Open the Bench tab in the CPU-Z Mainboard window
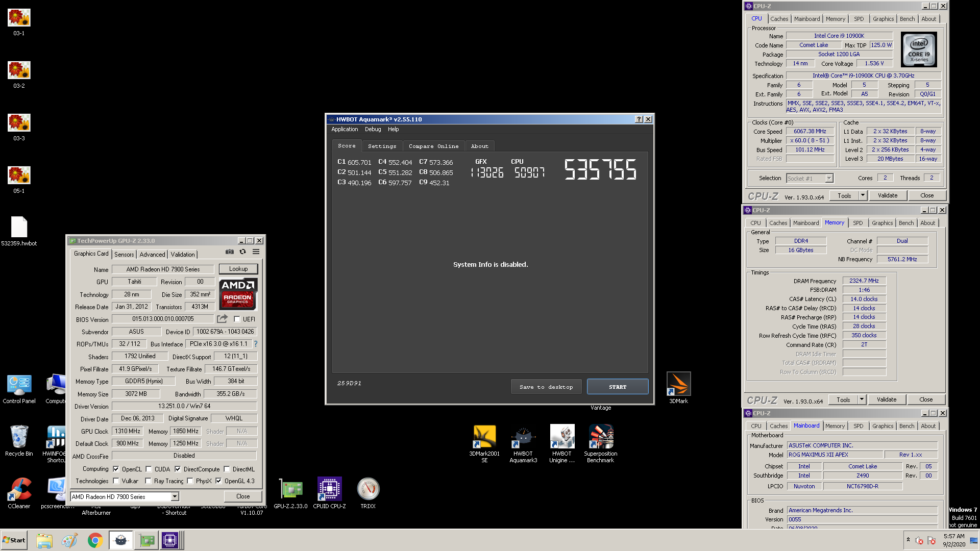980x551 pixels. click(x=906, y=426)
